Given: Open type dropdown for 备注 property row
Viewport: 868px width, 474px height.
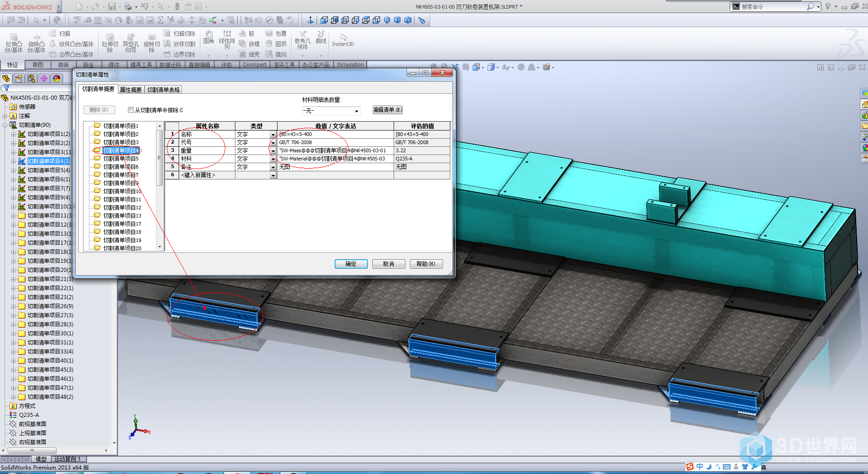Looking at the screenshot, I should click(273, 167).
